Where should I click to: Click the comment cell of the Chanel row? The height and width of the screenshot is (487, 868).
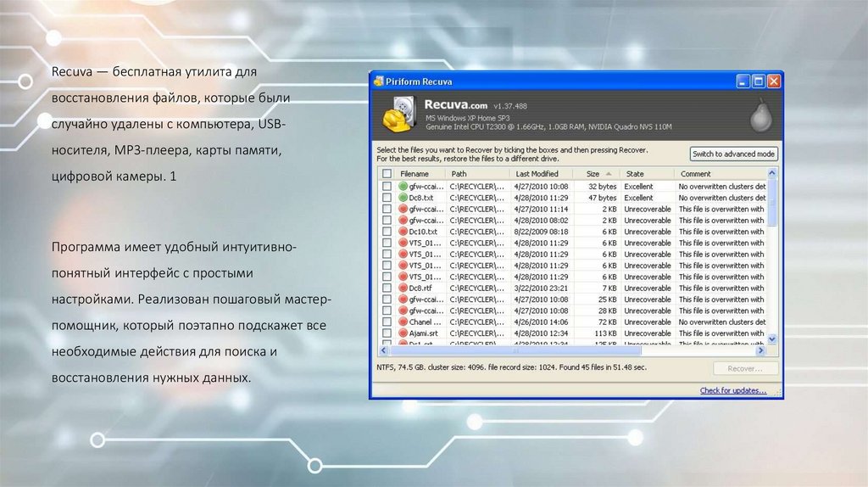tap(722, 322)
